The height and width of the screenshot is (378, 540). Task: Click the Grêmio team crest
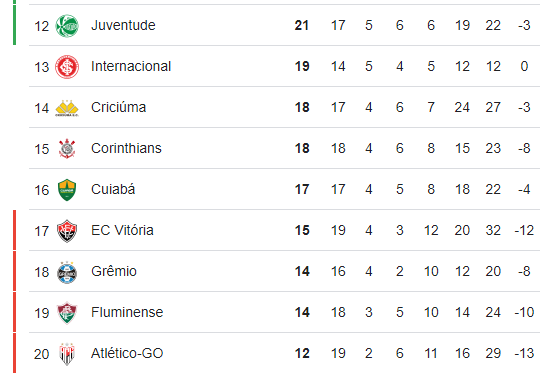pos(67,272)
